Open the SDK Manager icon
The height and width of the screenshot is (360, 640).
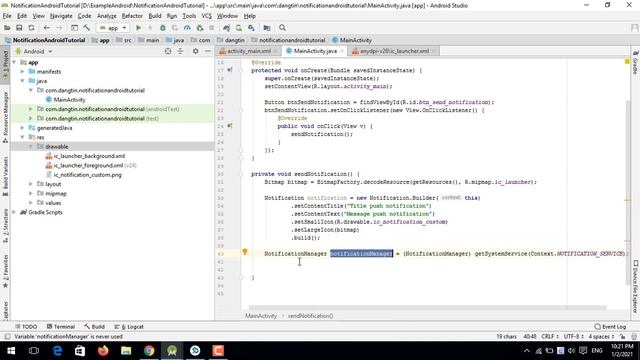coord(251,28)
